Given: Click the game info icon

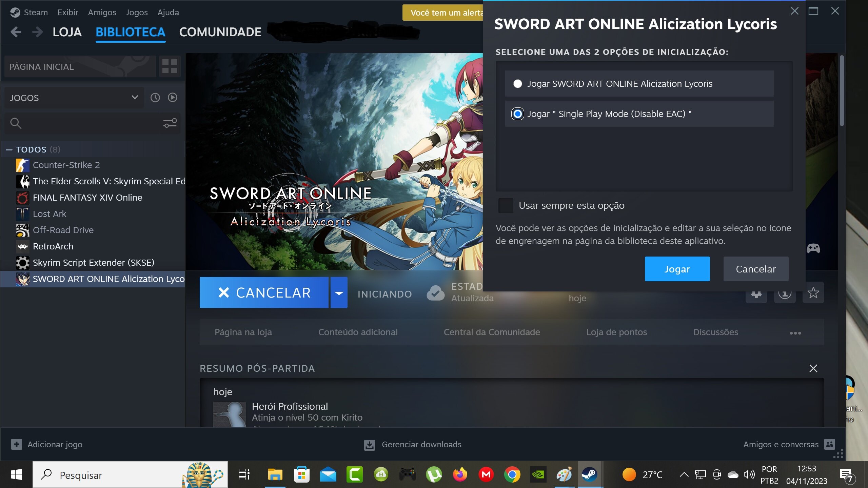Looking at the screenshot, I should coord(785,293).
